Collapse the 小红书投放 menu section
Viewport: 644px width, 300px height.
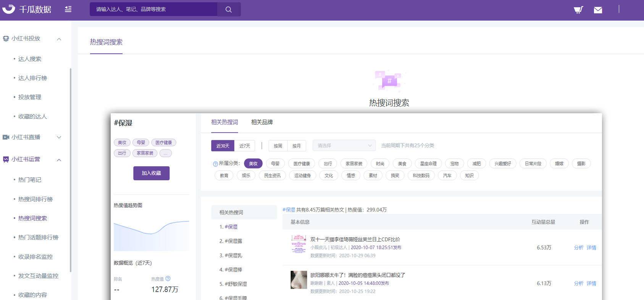59,39
